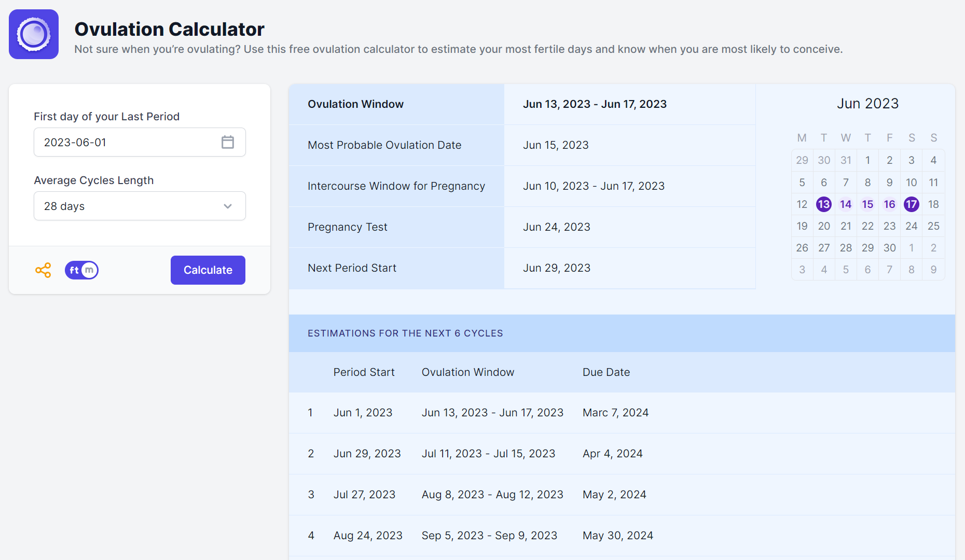
Task: Click cycle 4 period start Aug 24, 2023
Action: (x=368, y=536)
